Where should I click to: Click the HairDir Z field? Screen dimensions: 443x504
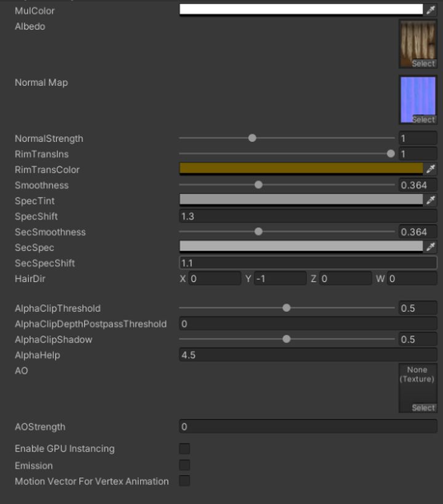pyautogui.click(x=346, y=278)
